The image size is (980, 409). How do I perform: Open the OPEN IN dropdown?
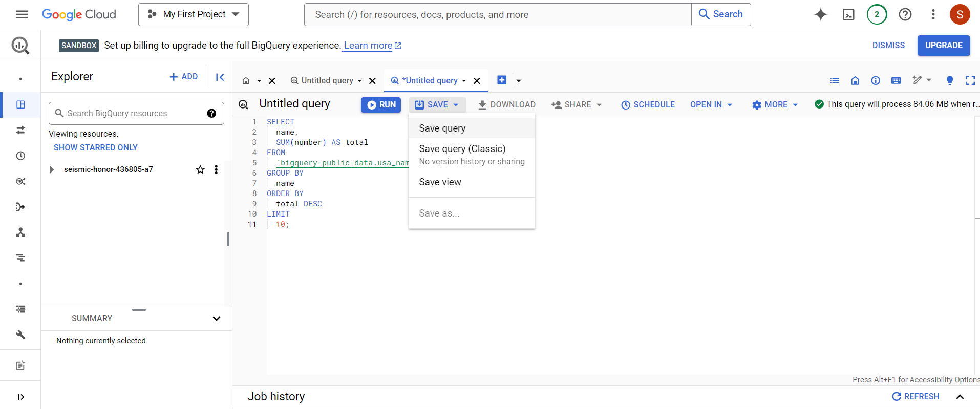click(x=711, y=104)
